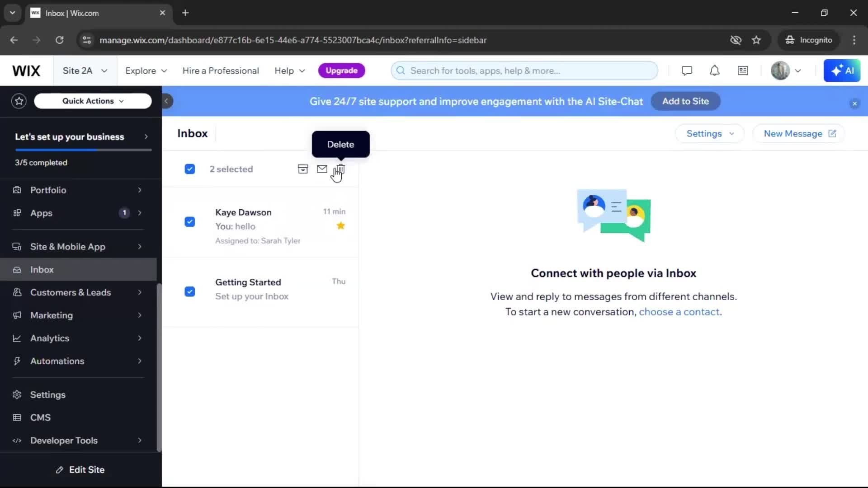This screenshot has width=868, height=488.
Task: Delete selected conversations using trash icon
Action: [x=340, y=169]
